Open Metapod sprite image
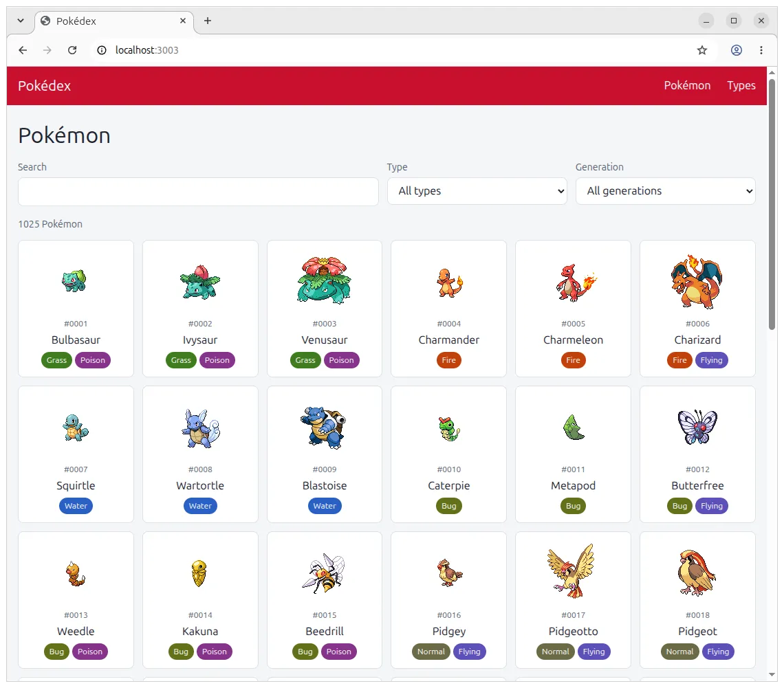This screenshot has width=784, height=688. tap(574, 428)
